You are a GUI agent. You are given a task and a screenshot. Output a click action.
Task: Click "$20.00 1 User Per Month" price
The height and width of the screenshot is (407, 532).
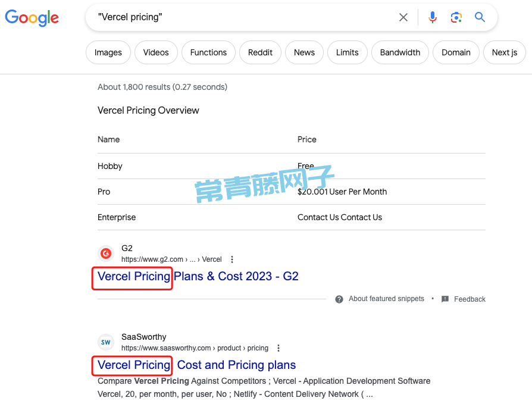coord(342,192)
